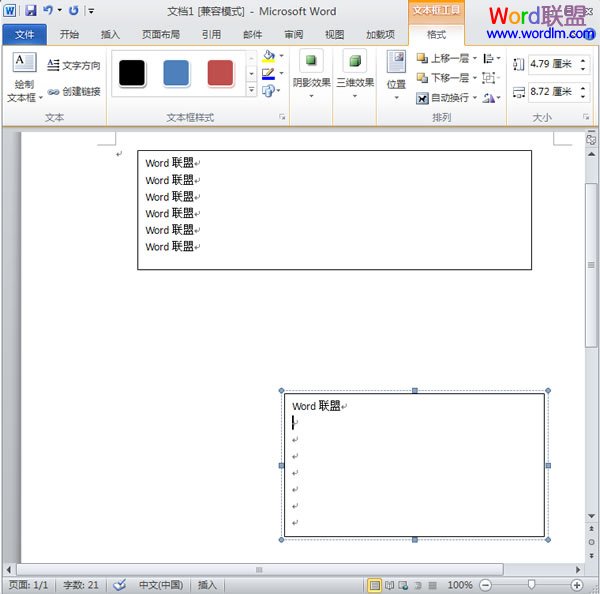Open the 三维效果 3D effects menu
Viewport: 600px width, 594px height.
tap(355, 75)
